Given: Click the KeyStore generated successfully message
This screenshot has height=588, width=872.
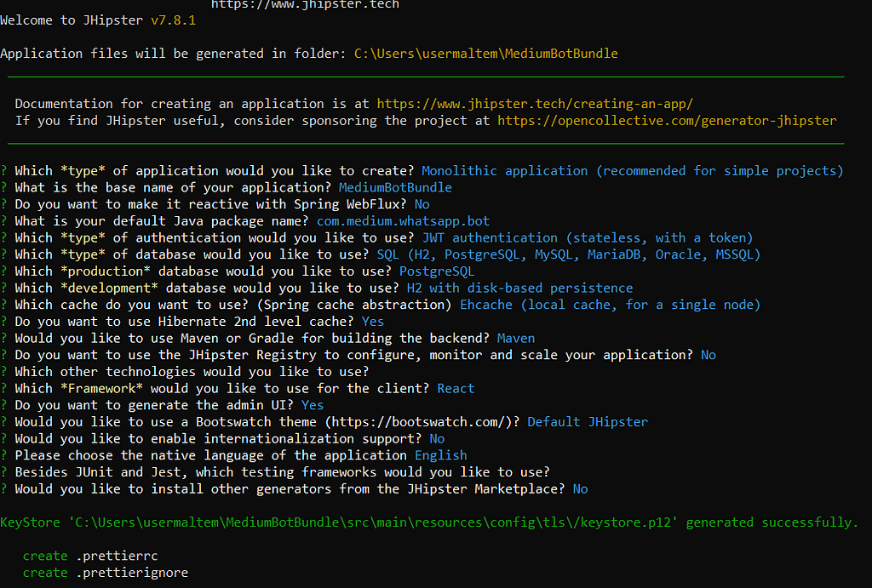Looking at the screenshot, I should [x=429, y=522].
